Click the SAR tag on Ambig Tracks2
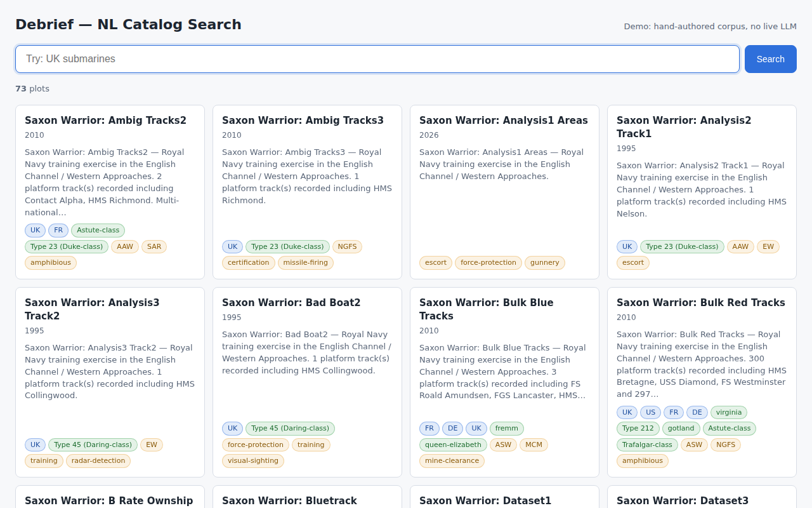 [x=154, y=246]
